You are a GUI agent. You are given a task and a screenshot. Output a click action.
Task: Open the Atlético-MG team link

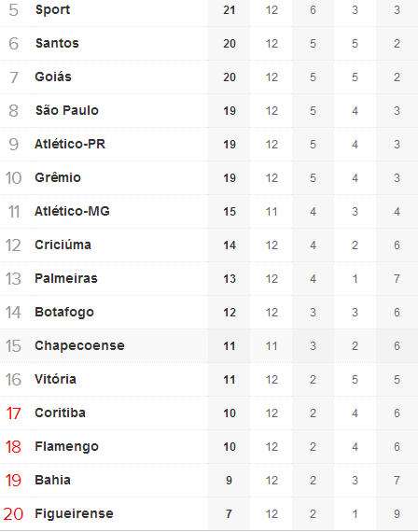point(72,211)
